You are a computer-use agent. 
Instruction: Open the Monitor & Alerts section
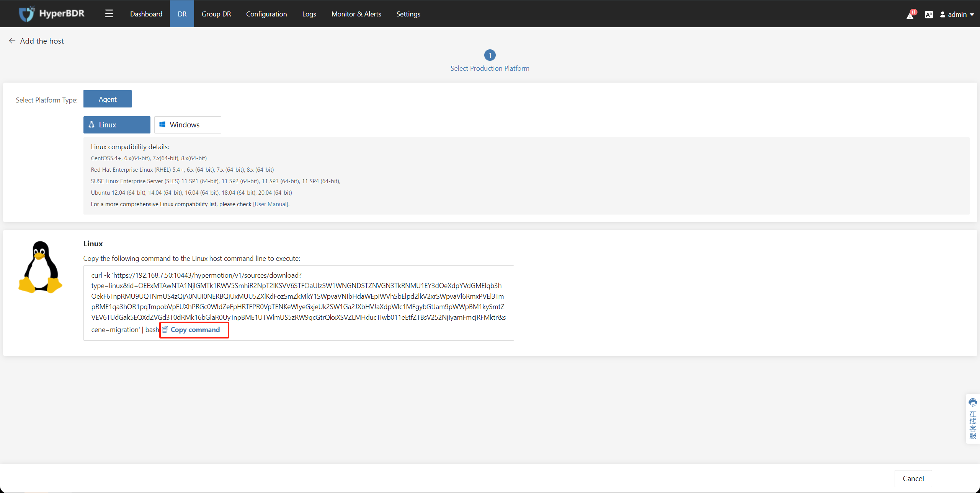(356, 14)
